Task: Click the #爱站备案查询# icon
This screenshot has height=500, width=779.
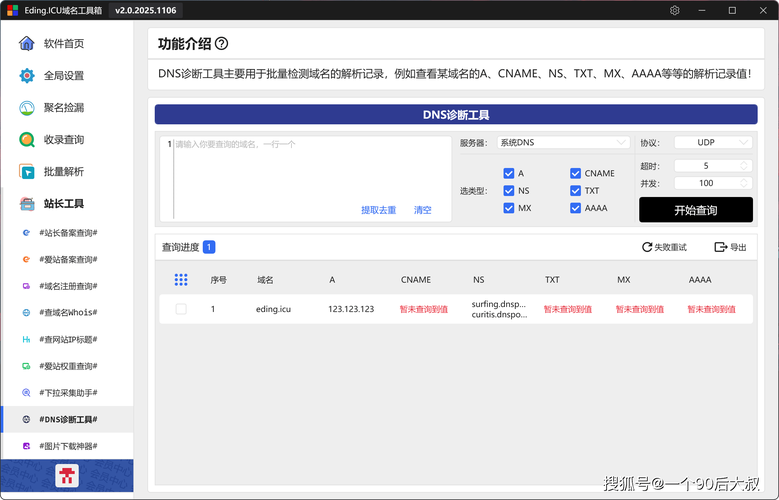Action: 26,259
